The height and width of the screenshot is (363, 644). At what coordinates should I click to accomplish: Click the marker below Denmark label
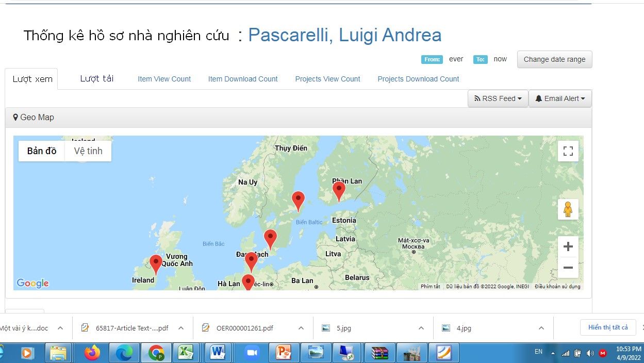251,262
